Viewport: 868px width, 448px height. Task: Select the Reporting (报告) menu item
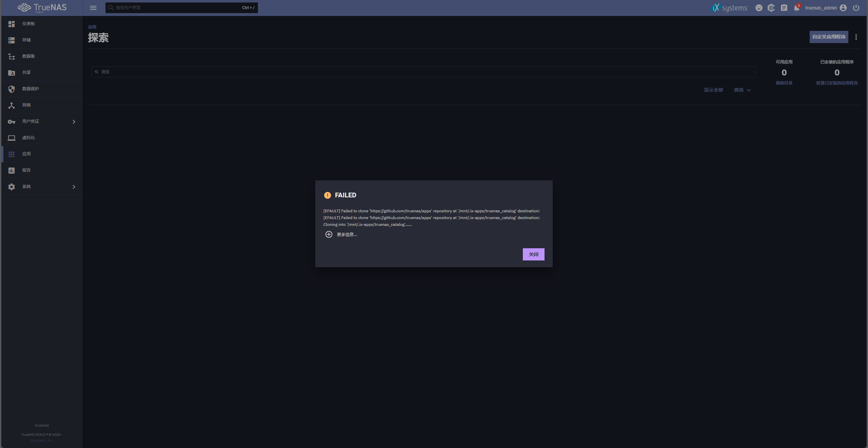[x=26, y=170]
